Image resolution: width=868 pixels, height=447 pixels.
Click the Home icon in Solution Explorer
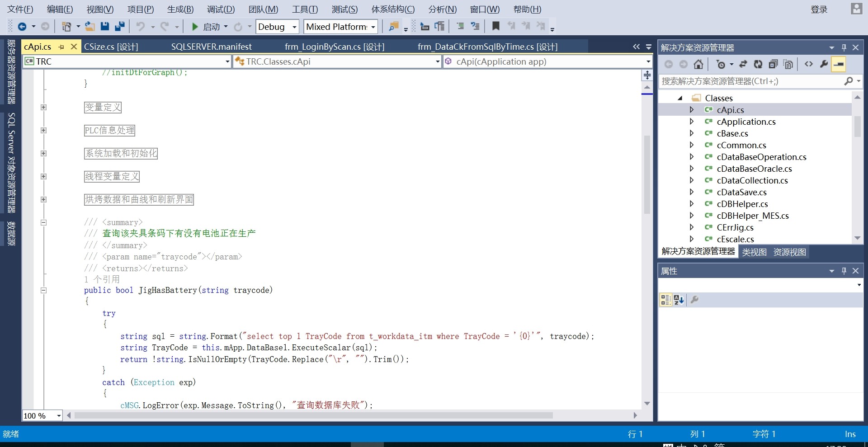click(x=698, y=64)
